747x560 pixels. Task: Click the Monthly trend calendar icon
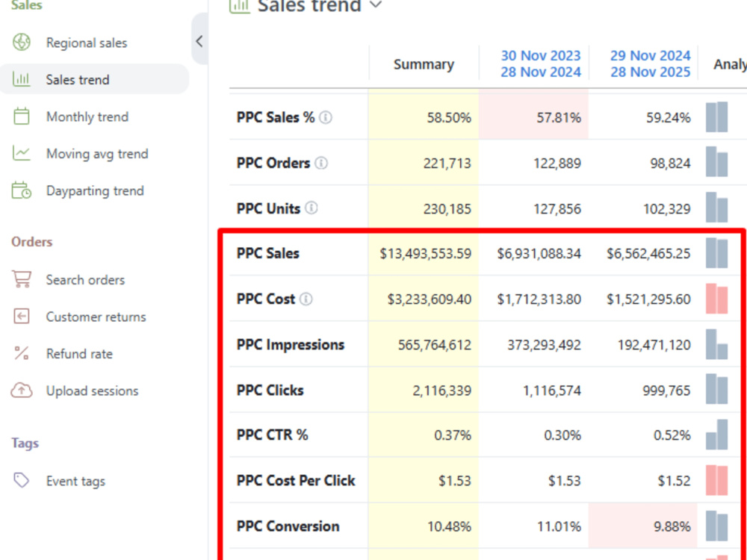(x=22, y=116)
